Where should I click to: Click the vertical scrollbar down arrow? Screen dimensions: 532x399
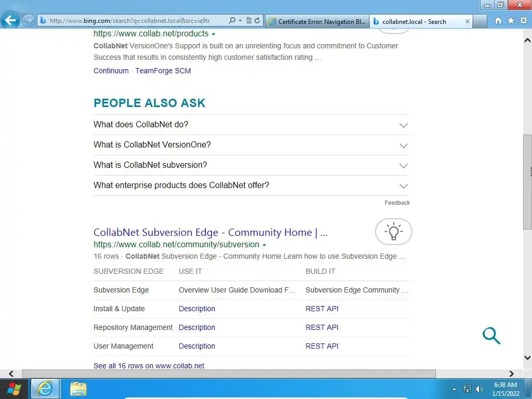(x=527, y=357)
